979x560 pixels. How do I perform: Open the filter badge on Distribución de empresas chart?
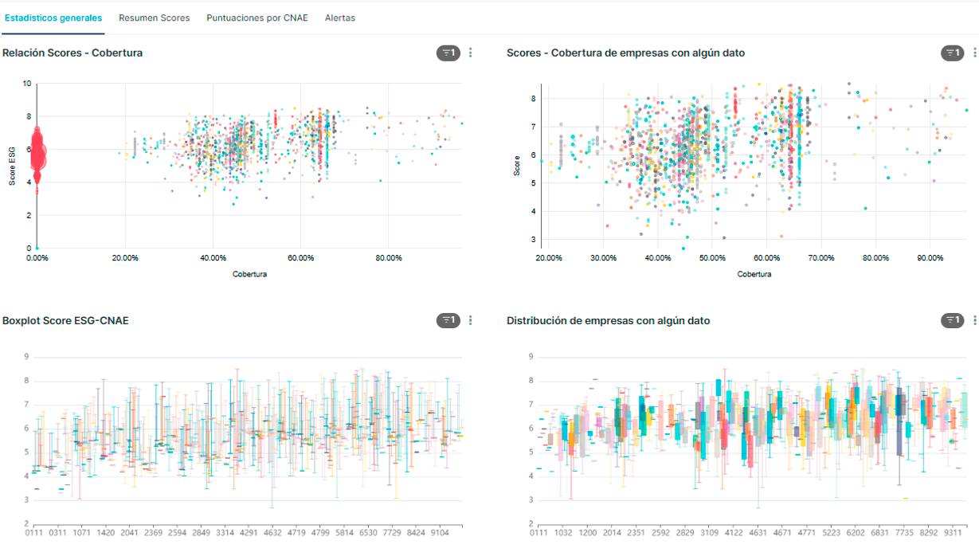954,320
